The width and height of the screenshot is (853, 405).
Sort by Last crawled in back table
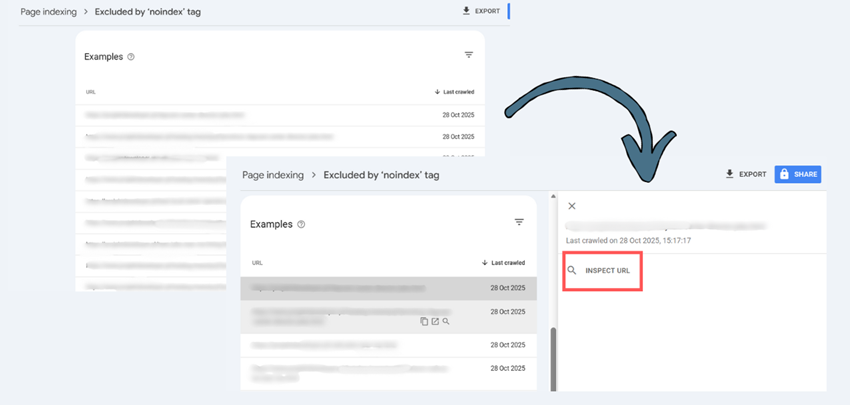[x=454, y=92]
